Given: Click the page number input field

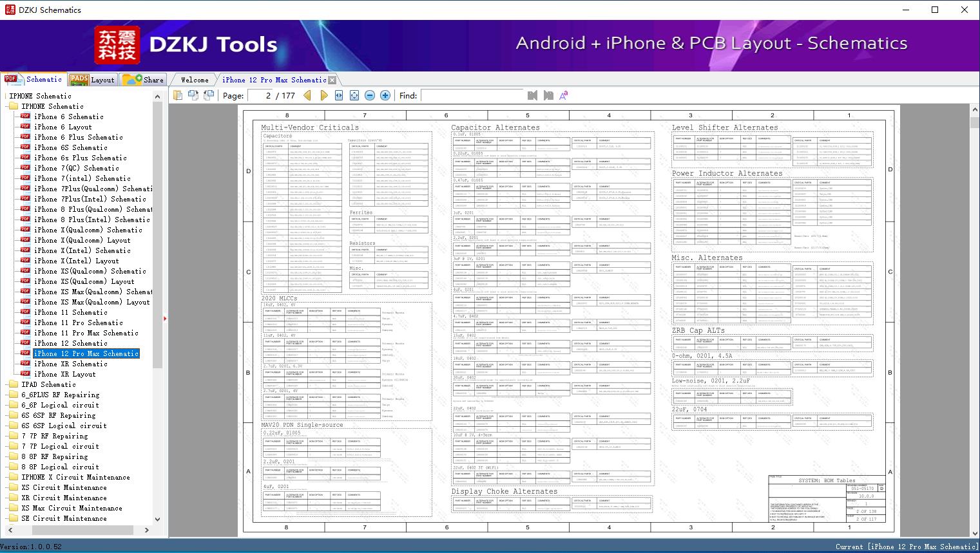Looking at the screenshot, I should click(x=260, y=95).
